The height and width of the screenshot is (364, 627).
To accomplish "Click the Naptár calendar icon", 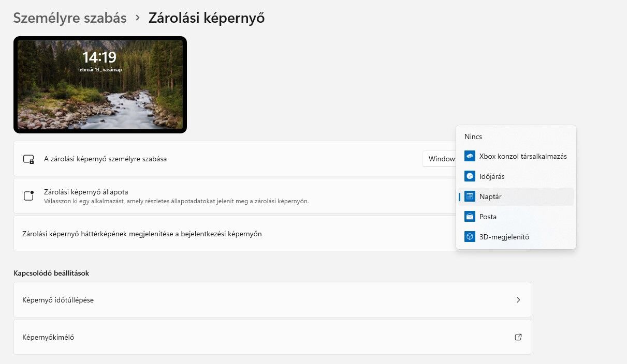I will [470, 196].
